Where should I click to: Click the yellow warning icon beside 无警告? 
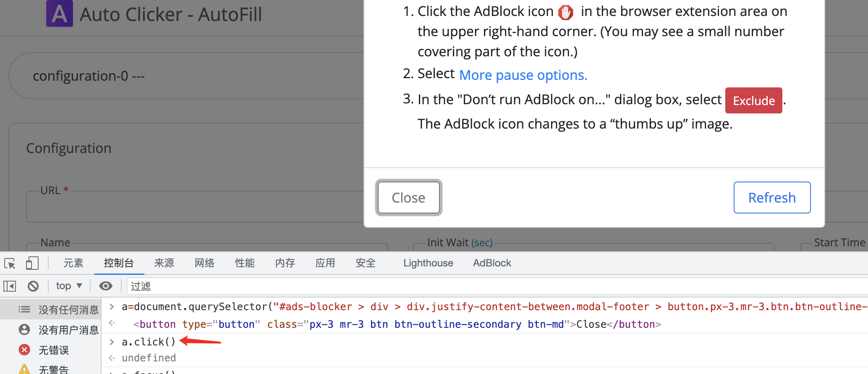[24, 369]
